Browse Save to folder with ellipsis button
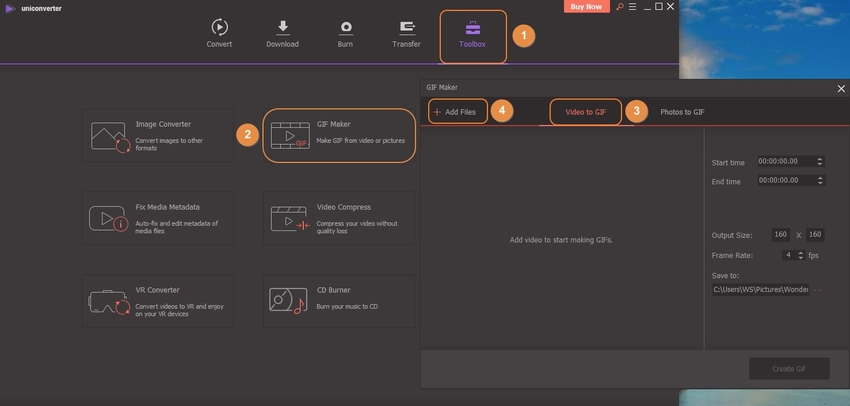This screenshot has height=406, width=850. click(819, 290)
